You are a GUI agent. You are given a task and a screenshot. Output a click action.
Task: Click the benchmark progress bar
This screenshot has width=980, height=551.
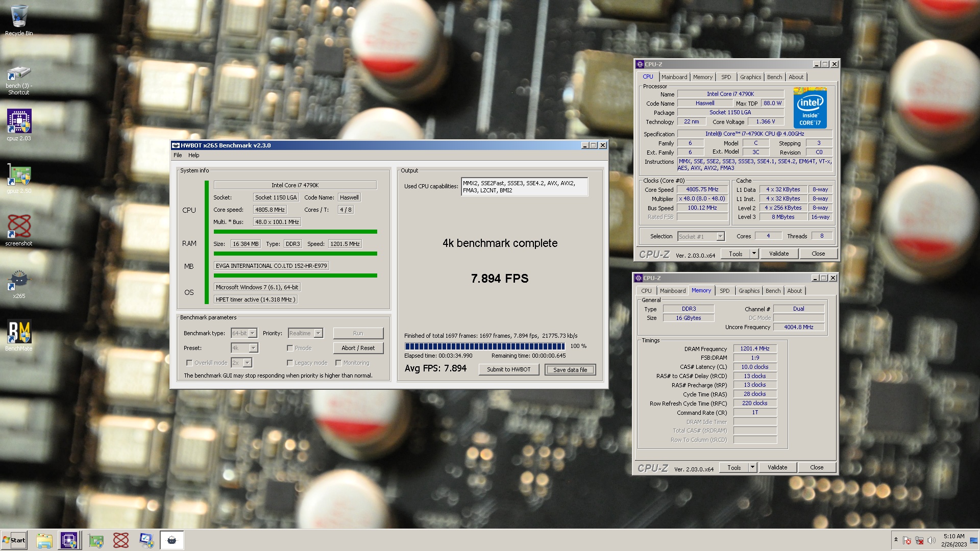pos(485,346)
